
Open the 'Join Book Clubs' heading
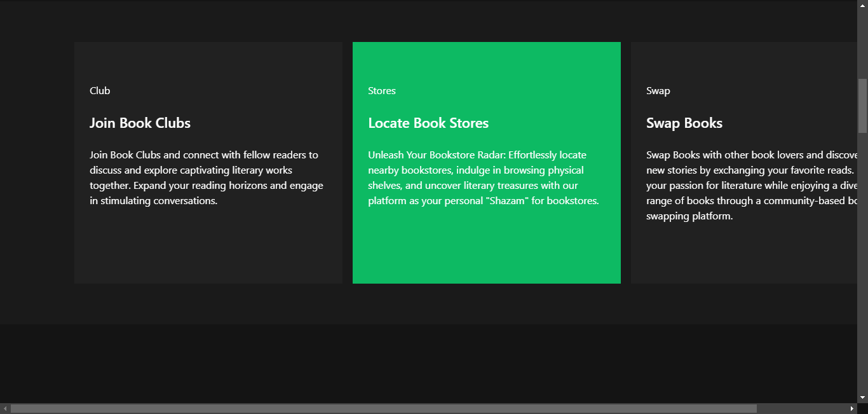tap(140, 123)
